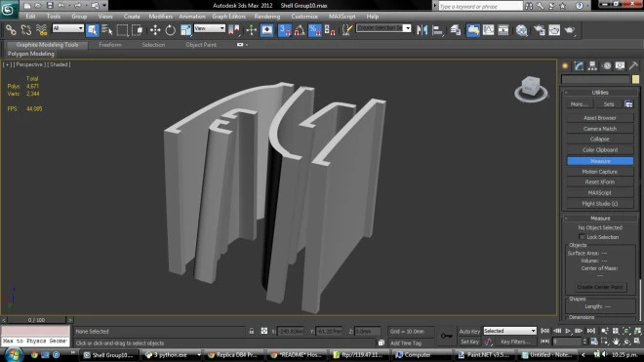Activate Select and Rotate tool
Viewport: 644px width, 362px height.
[170, 30]
